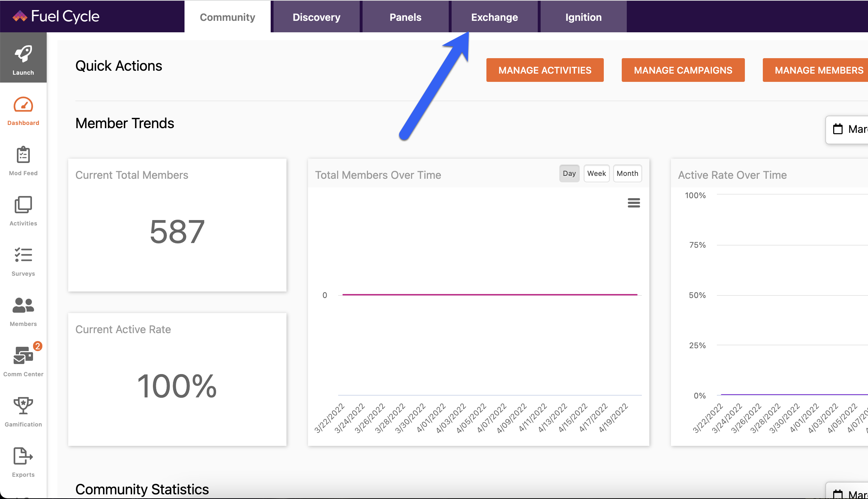Open the Members people icon
The height and width of the screenshot is (499, 868).
tap(23, 305)
